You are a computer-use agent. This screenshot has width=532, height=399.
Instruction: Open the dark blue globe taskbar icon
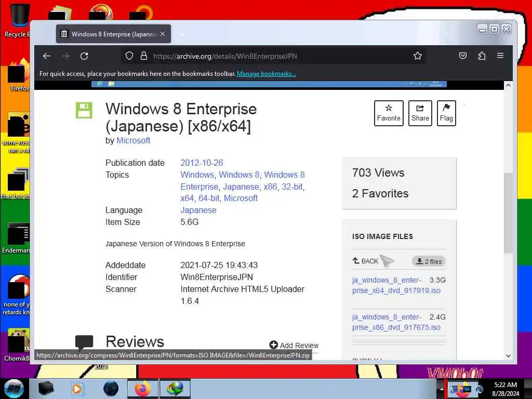111,389
